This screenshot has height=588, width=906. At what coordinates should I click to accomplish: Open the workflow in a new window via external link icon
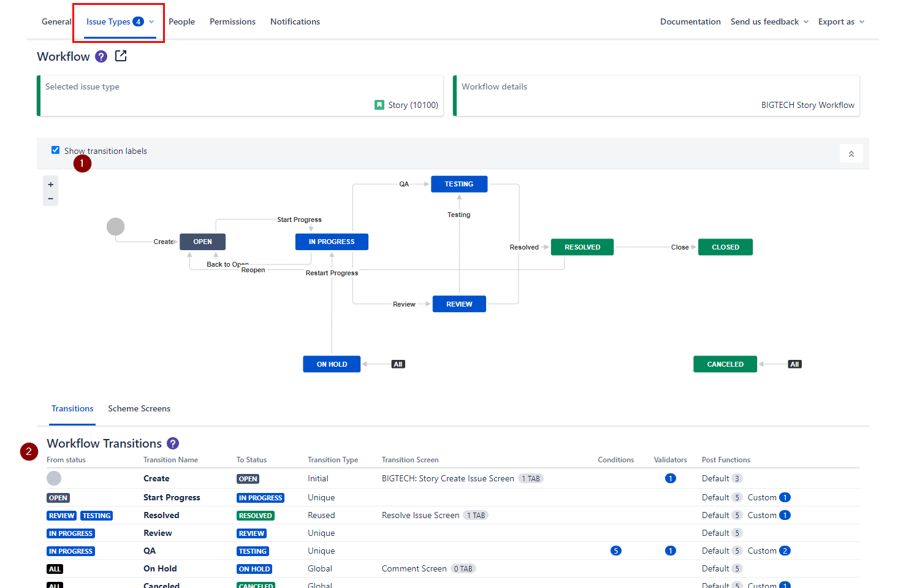point(121,56)
